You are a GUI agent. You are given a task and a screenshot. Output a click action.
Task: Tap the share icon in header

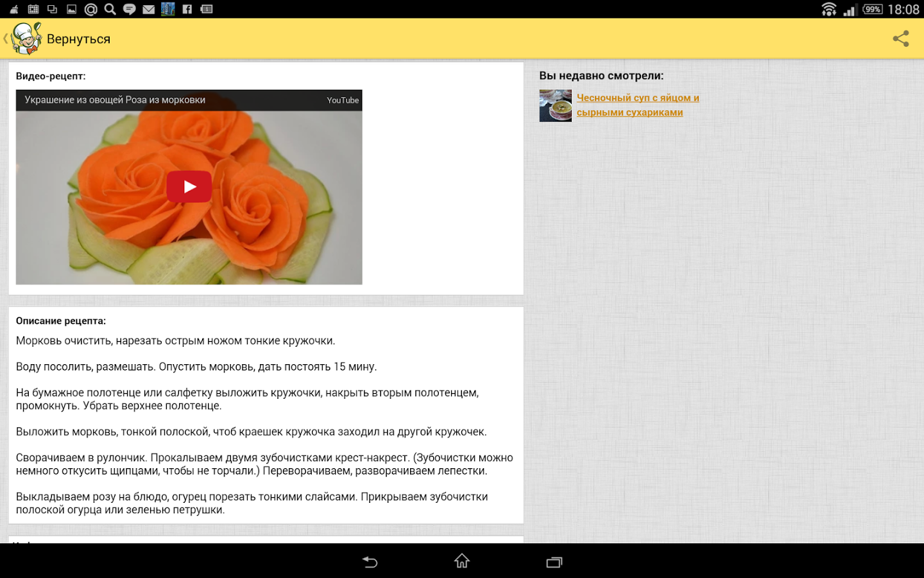pos(901,39)
